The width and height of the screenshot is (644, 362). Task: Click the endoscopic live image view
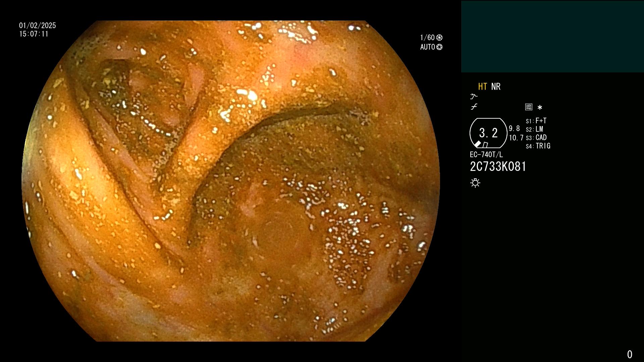pyautogui.click(x=231, y=181)
